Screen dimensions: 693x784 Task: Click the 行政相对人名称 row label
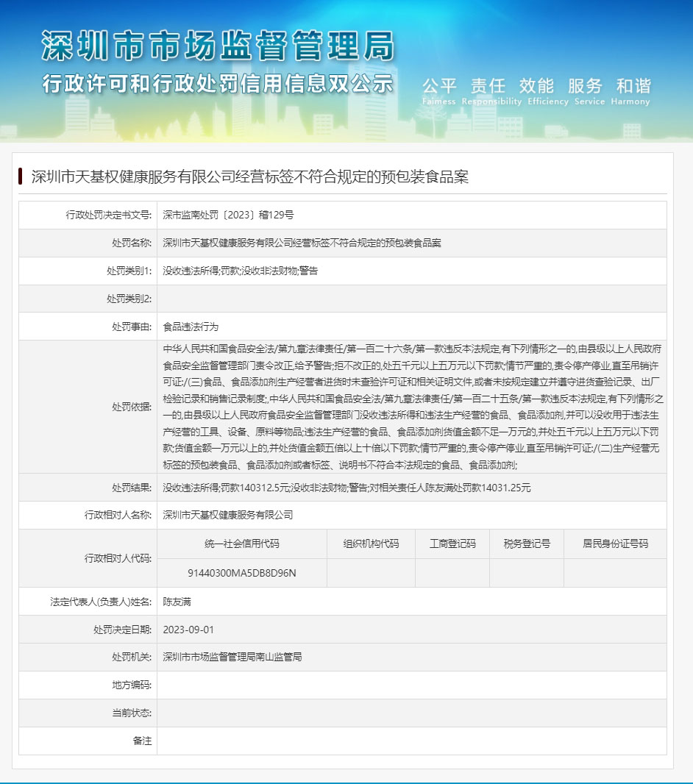[118, 515]
